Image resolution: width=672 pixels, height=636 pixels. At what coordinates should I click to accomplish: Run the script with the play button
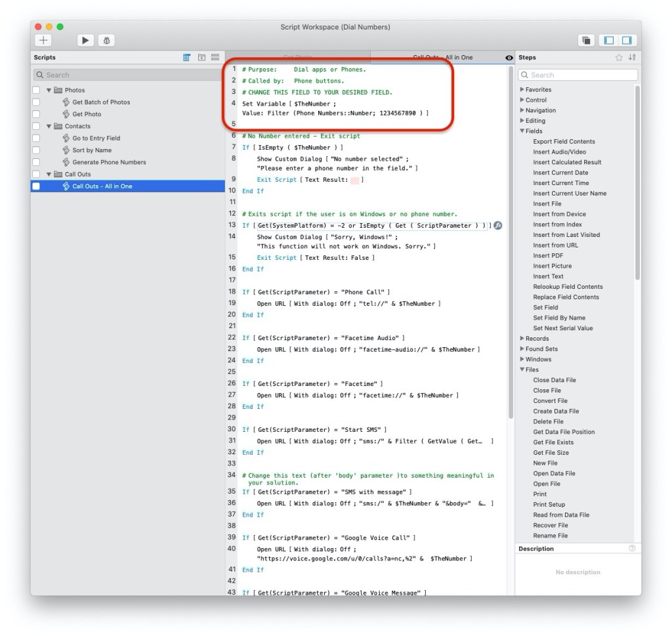click(85, 41)
